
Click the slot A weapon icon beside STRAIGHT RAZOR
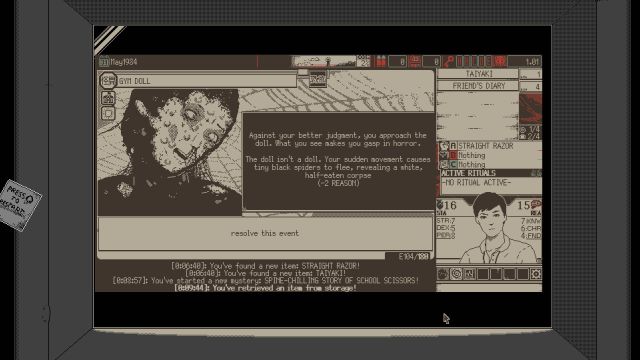[x=444, y=146]
